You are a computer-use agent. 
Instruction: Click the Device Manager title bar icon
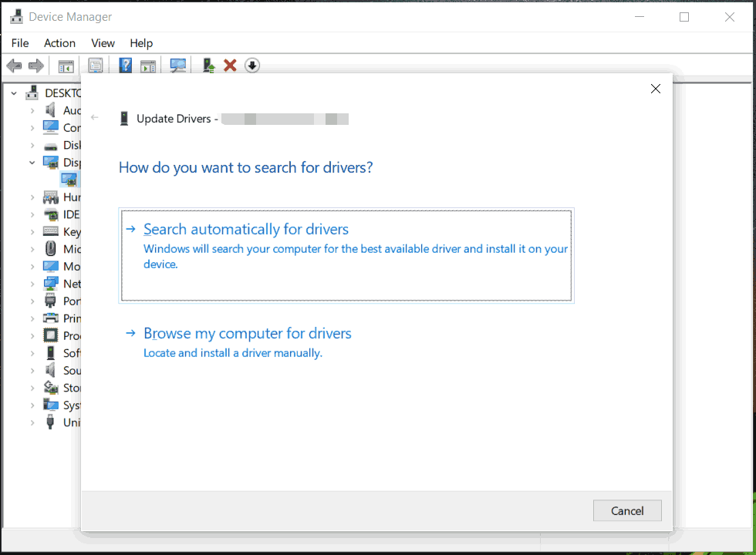point(16,16)
